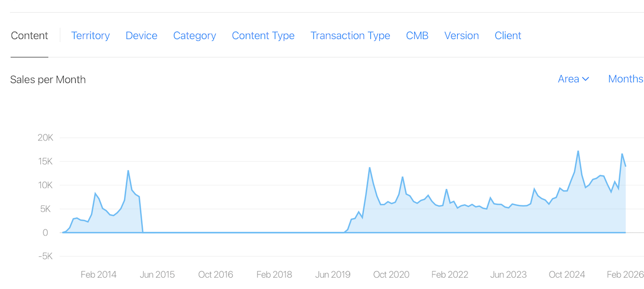
Task: Switch to the Territory tab
Action: click(90, 36)
